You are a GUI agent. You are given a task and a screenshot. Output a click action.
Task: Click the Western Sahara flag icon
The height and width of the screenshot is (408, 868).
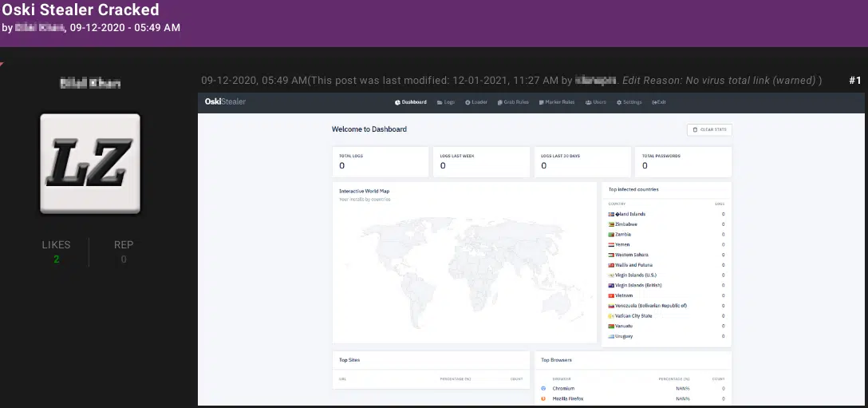(x=611, y=255)
